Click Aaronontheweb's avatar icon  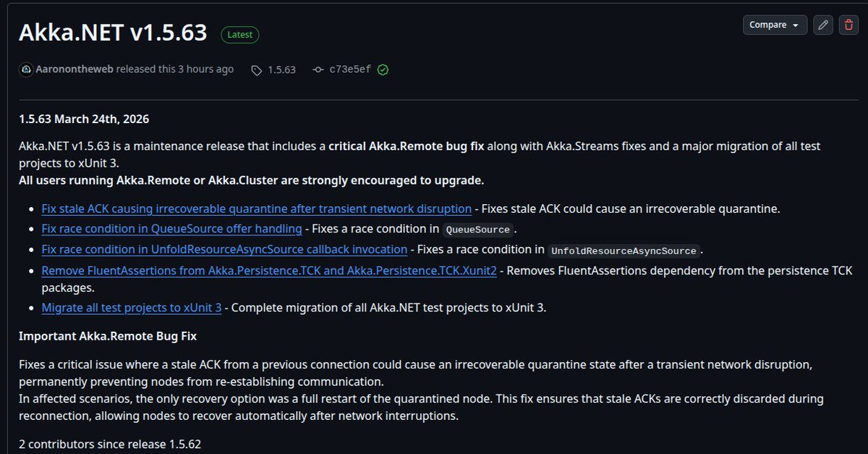point(26,70)
